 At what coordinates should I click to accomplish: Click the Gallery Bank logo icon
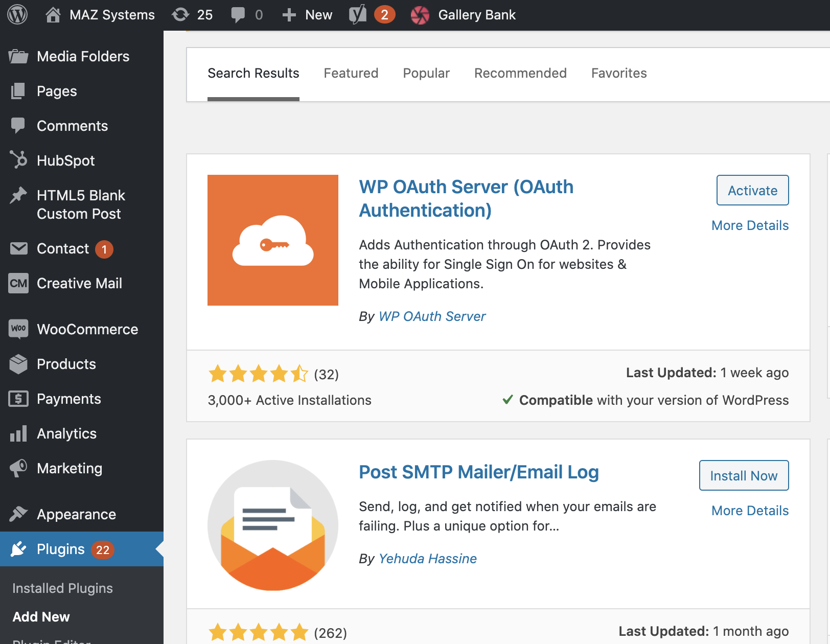[x=420, y=15]
